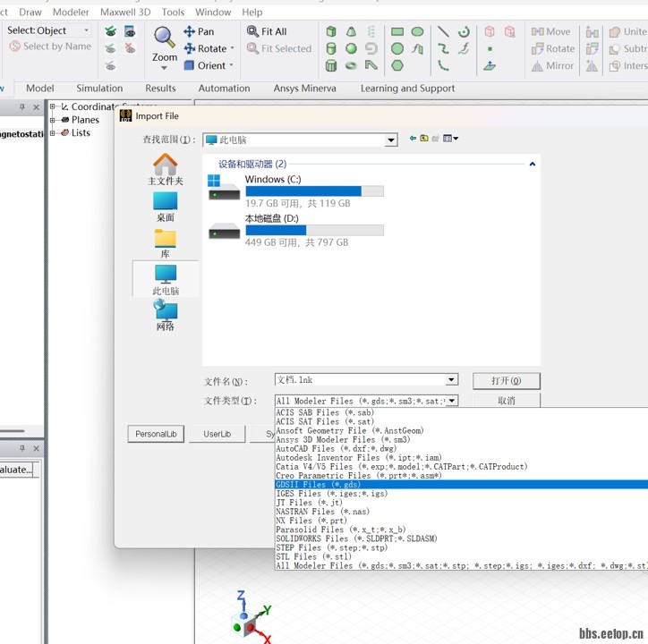Open the Select: Object dropdown
This screenshot has height=644, width=648.
point(86,30)
